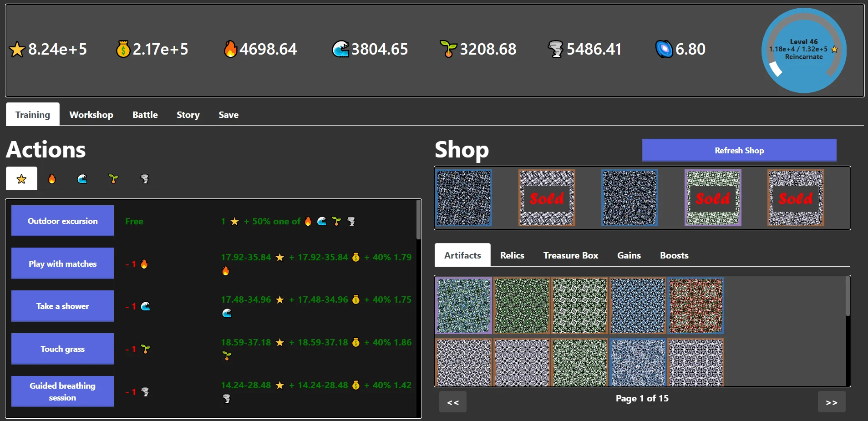Select the plant sprout filter tab under Actions

click(113, 179)
